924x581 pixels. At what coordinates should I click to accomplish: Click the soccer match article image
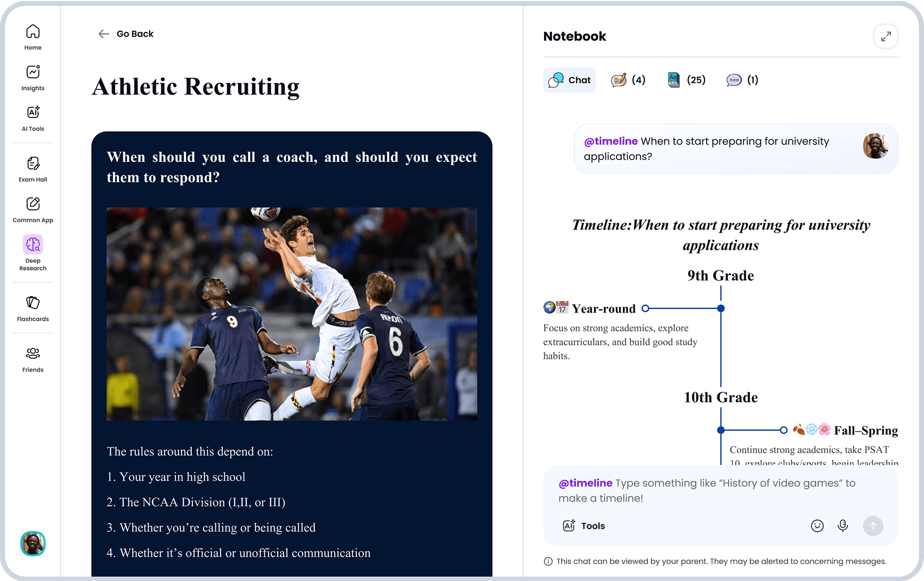pos(291,314)
